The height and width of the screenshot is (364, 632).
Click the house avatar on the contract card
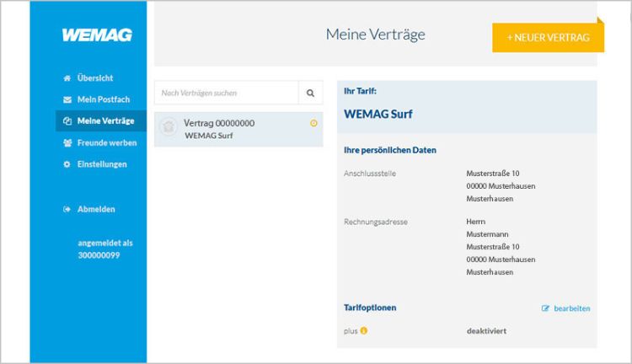tap(169, 126)
